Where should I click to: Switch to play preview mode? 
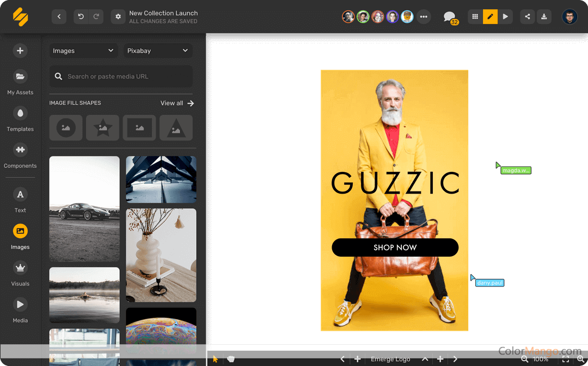tap(505, 17)
